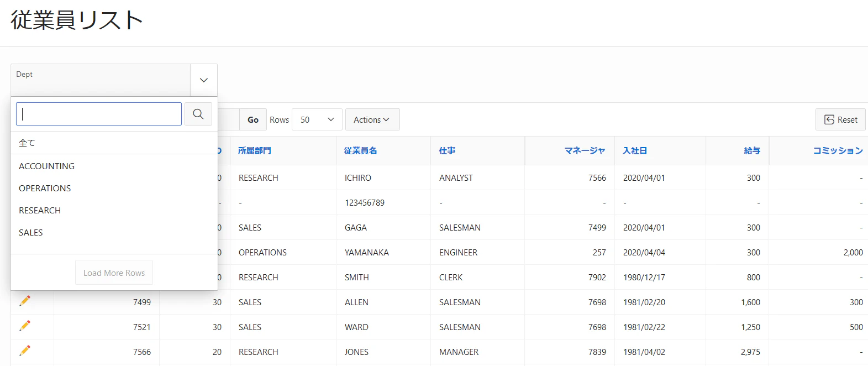868x366 pixels.
Task: Click the 所属部門 column header
Action: [255, 150]
